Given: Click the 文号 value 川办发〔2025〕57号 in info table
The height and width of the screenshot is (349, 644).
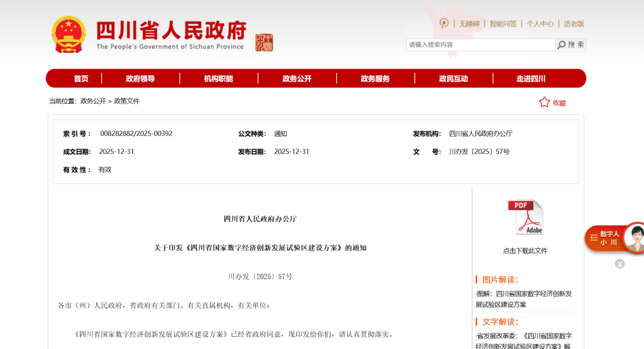Looking at the screenshot, I should point(479,152).
